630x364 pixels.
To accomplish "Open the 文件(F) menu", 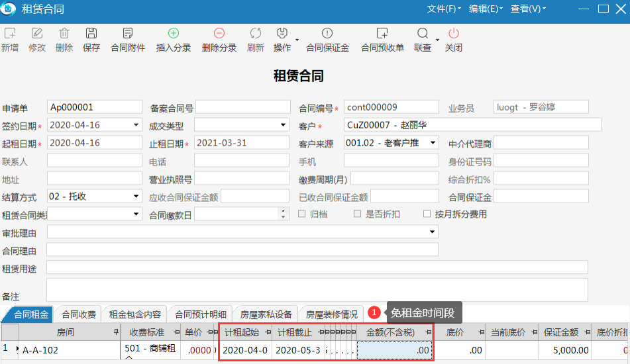I will 444,9.
